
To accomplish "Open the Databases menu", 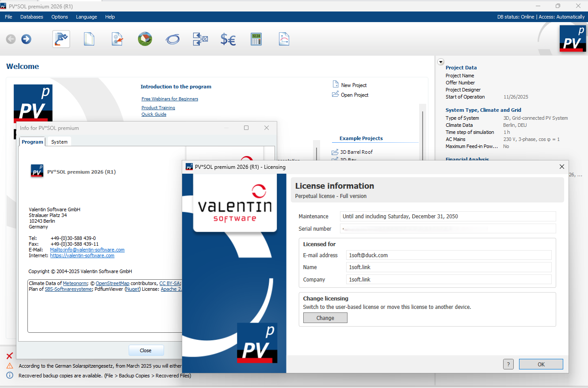I will 32,17.
